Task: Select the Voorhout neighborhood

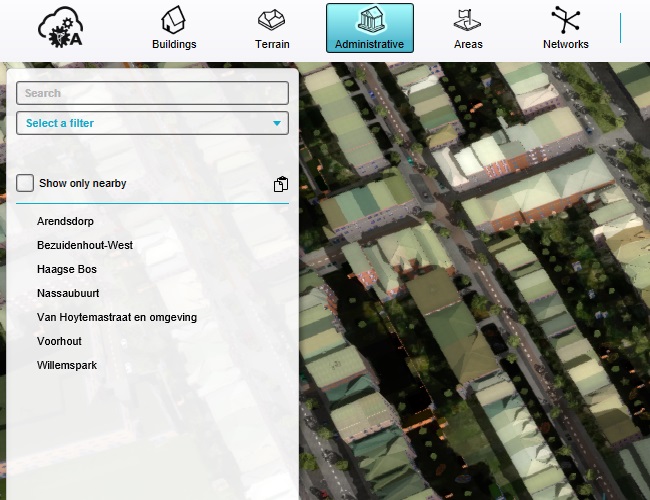Action: click(x=59, y=341)
